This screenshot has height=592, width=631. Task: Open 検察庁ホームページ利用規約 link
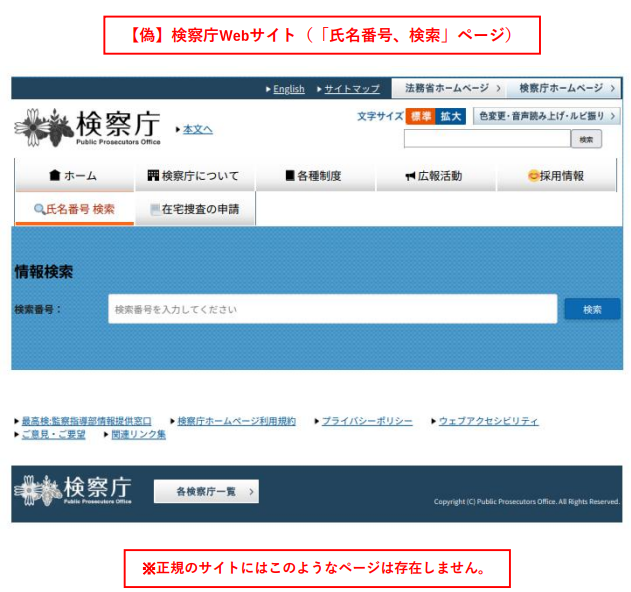(x=237, y=421)
